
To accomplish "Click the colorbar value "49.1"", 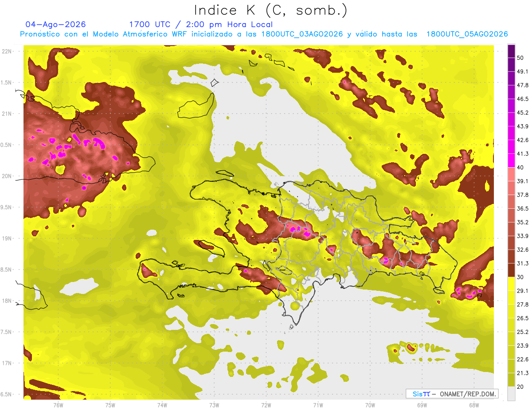I will pos(523,71).
